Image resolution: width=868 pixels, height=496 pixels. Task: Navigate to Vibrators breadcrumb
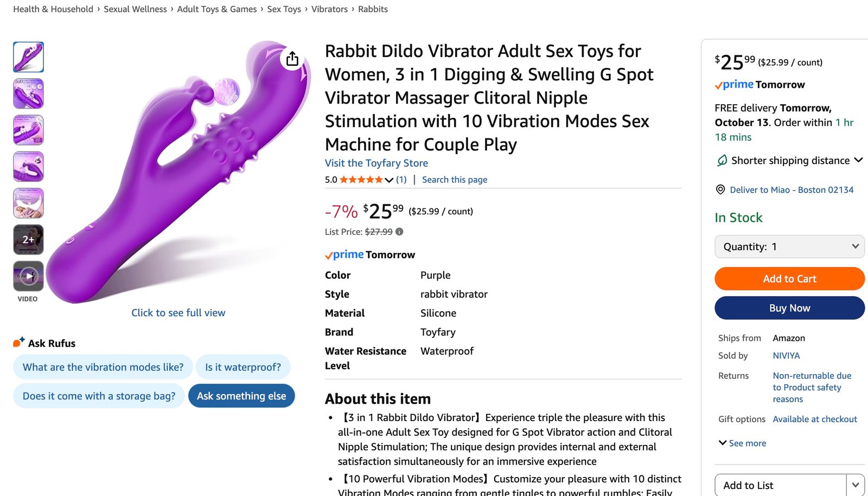pyautogui.click(x=329, y=9)
